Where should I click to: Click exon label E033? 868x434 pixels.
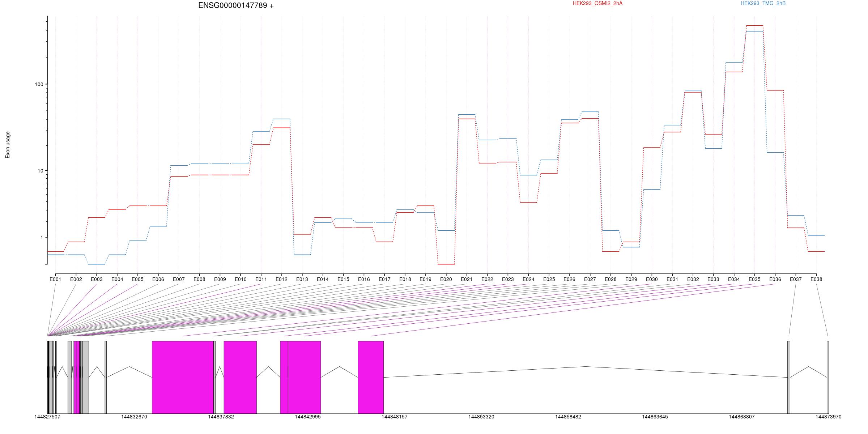point(713,279)
